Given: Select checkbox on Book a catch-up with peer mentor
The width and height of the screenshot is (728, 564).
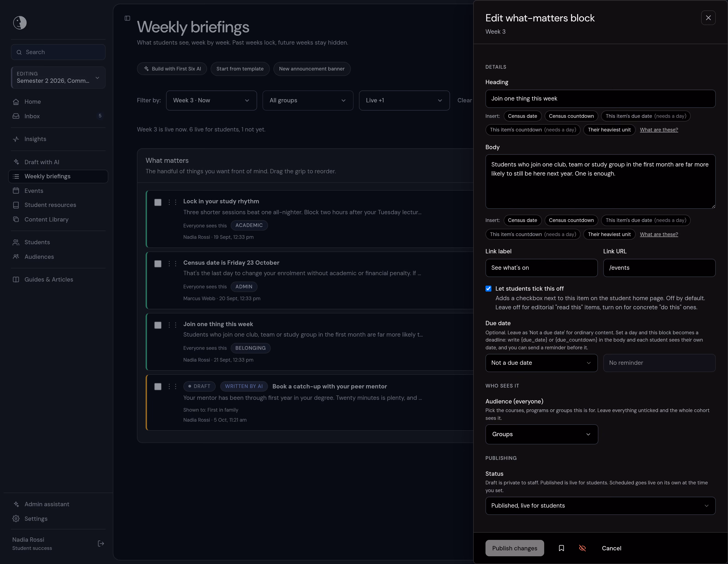Looking at the screenshot, I should coord(158,386).
